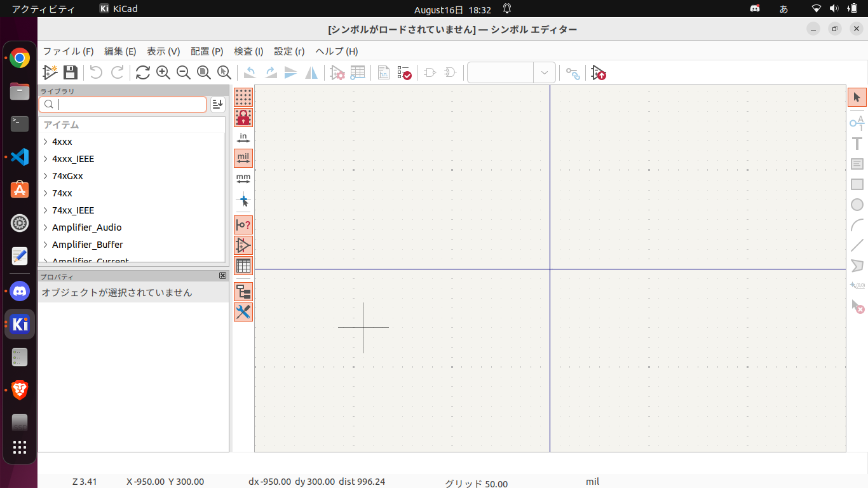This screenshot has height=488, width=868.
Task: Select the add text tool
Action: click(857, 144)
